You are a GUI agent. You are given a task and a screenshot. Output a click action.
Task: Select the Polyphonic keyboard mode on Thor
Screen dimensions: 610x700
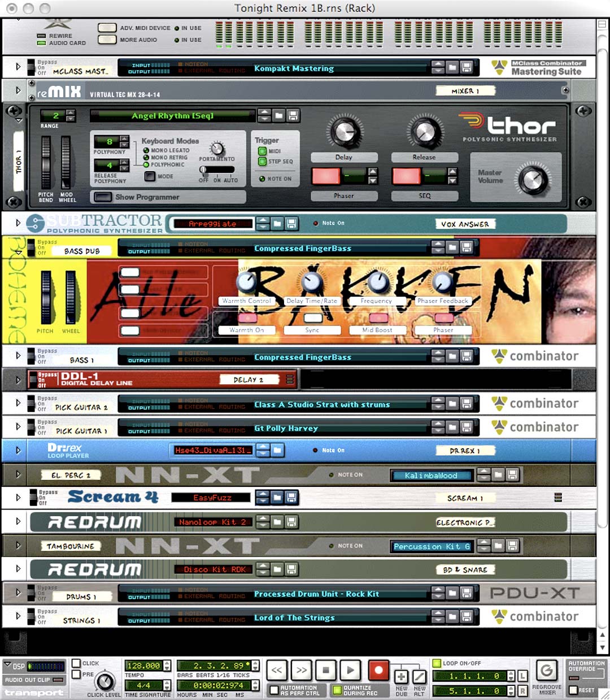pyautogui.click(x=146, y=165)
